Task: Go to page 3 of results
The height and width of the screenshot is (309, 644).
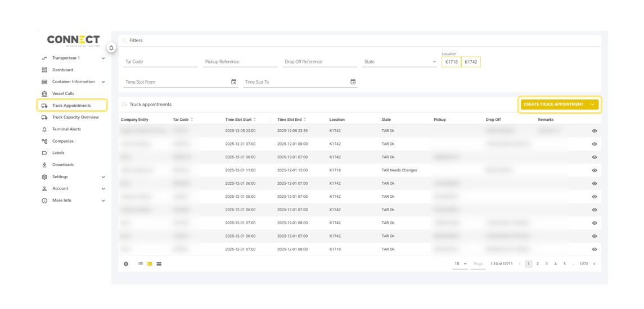Action: tap(547, 264)
